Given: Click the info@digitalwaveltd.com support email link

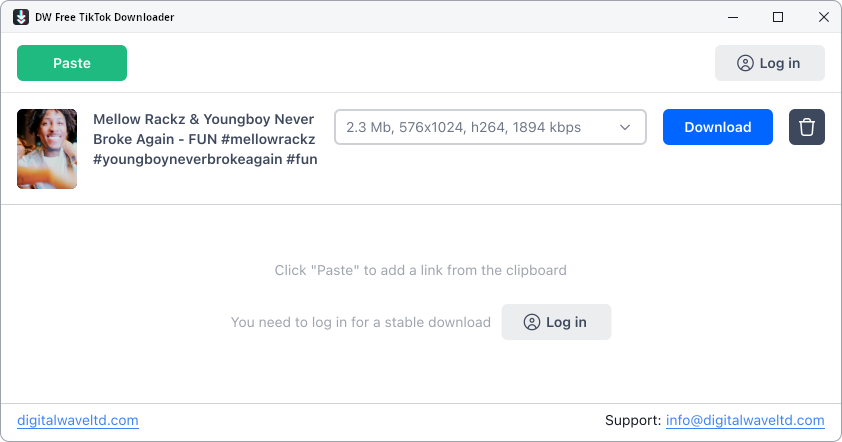Looking at the screenshot, I should coord(745,420).
